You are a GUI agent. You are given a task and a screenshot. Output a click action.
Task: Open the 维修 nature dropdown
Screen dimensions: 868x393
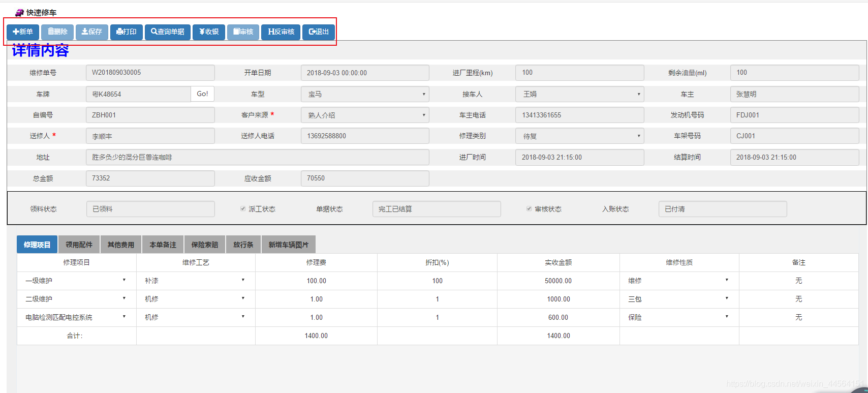[x=679, y=281]
